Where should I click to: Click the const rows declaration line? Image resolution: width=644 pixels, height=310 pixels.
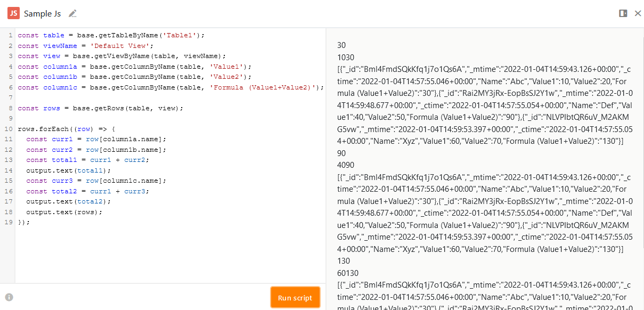pyautogui.click(x=100, y=108)
